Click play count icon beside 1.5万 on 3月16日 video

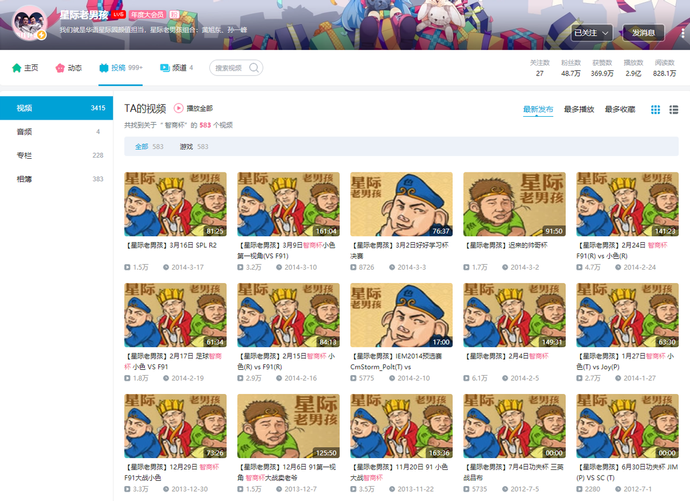coord(127,267)
